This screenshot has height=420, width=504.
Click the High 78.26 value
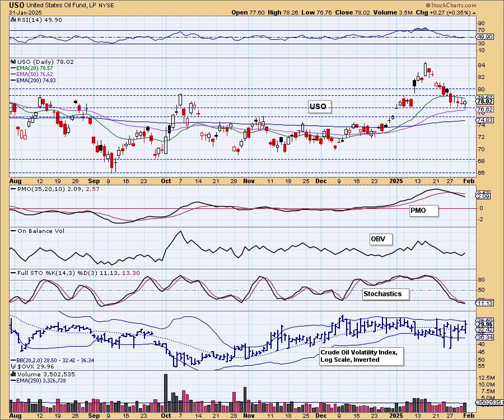(x=283, y=12)
